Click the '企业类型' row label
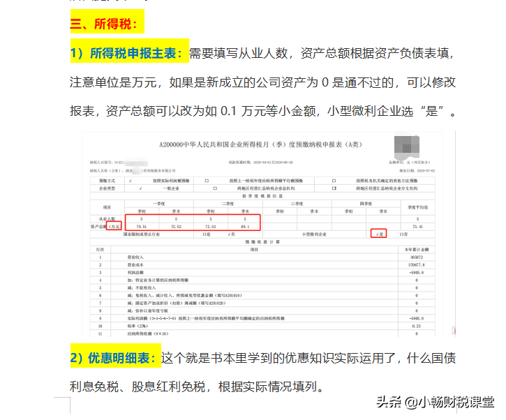 107,188
